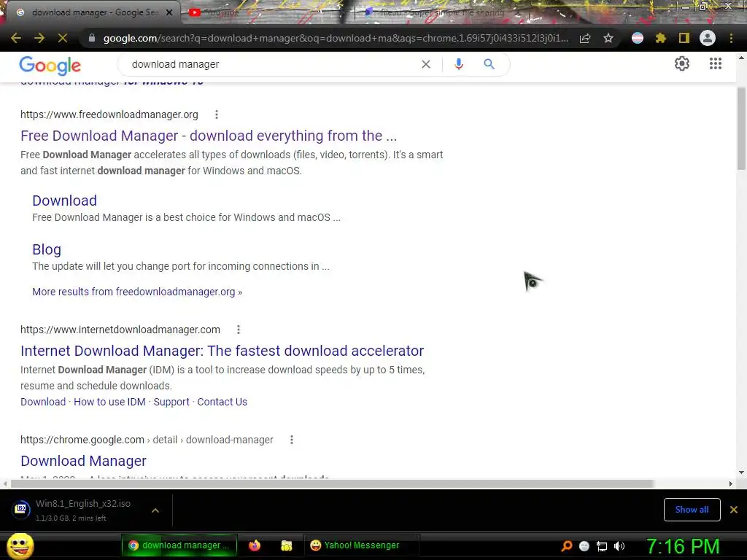Open the striped circular extension icon
The image size is (747, 560).
point(638,38)
